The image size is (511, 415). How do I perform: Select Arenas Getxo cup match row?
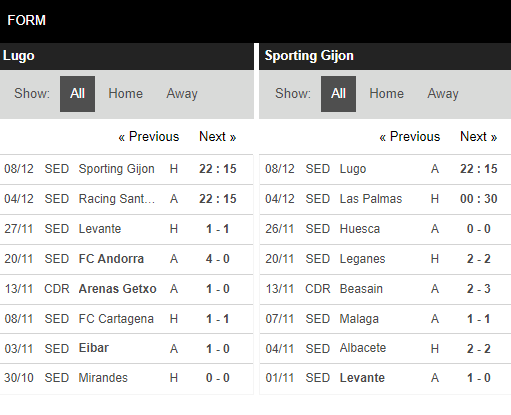127,289
